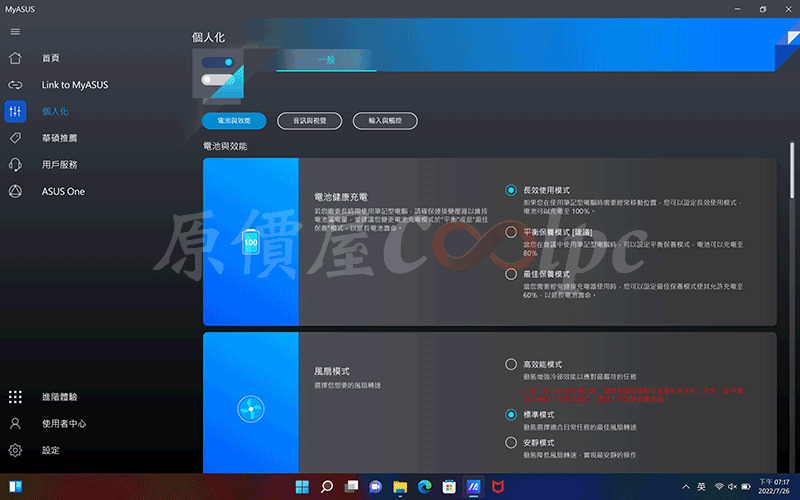This screenshot has width=800, height=500.
Task: Click the ASUS One triangle icon
Action: (x=15, y=191)
